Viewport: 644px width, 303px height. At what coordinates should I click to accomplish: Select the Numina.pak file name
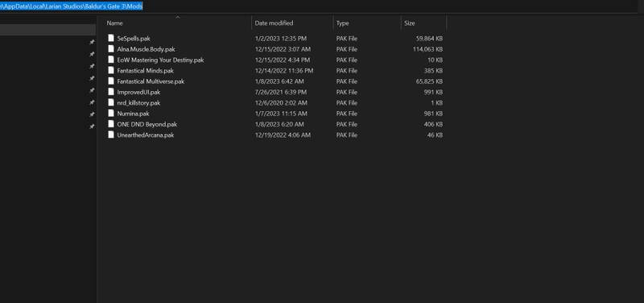click(133, 114)
